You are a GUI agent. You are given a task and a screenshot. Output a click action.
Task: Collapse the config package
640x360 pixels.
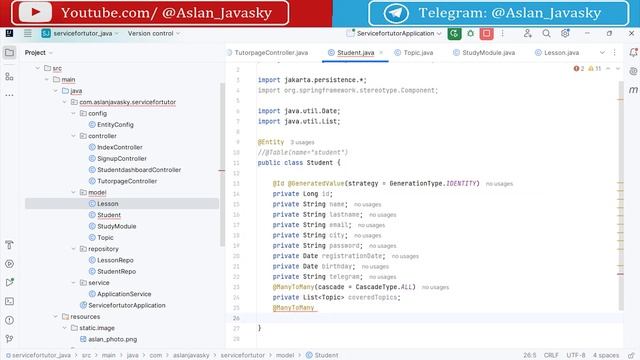coord(73,113)
